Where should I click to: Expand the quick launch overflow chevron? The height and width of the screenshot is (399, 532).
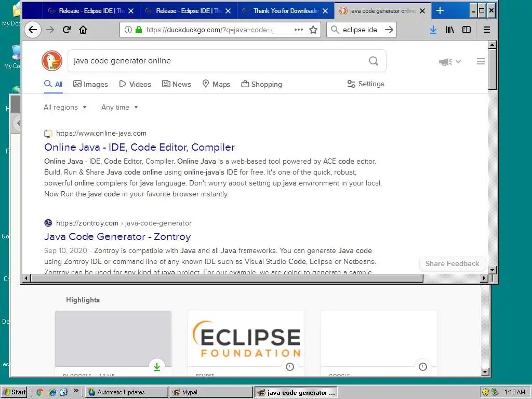(76, 391)
